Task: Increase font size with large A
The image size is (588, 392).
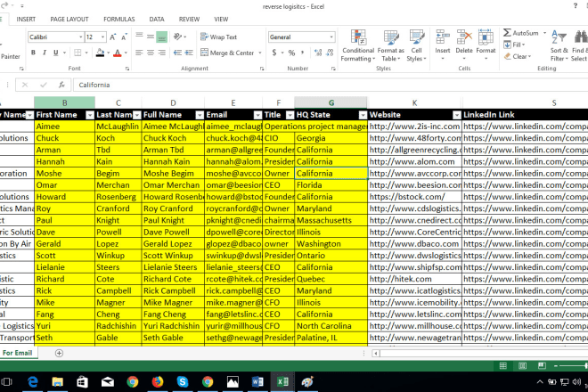Action: (112, 37)
